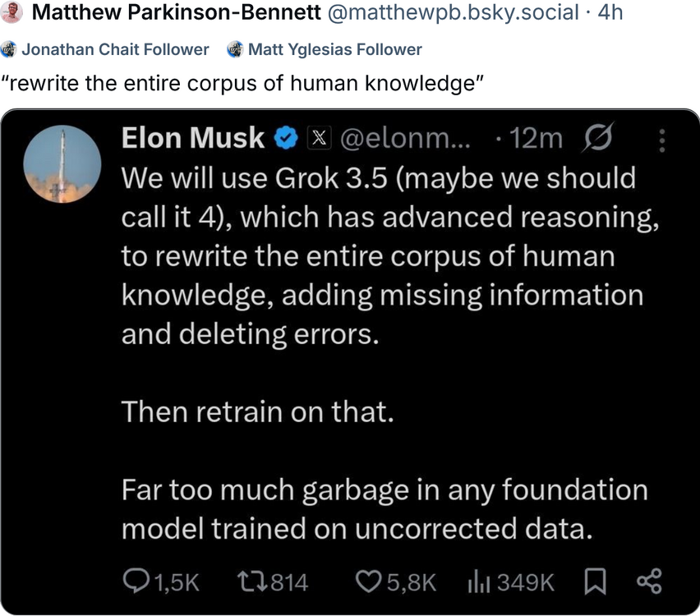Click the Matt Yglesias Follower label
Viewport: 700px width, 616px height.
pyautogui.click(x=334, y=49)
